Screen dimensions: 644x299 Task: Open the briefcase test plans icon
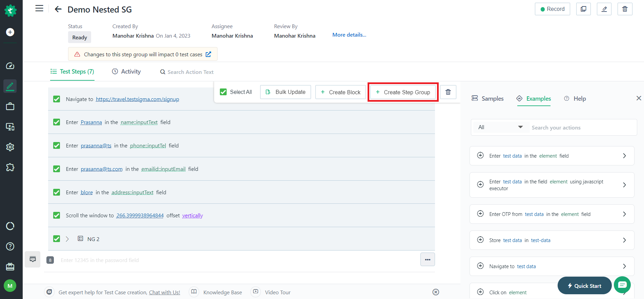[10, 106]
